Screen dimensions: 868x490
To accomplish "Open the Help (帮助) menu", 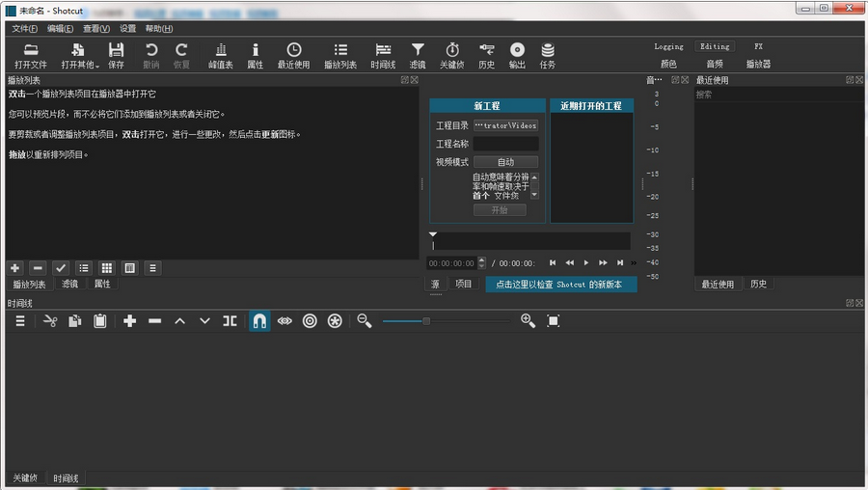I will [159, 28].
